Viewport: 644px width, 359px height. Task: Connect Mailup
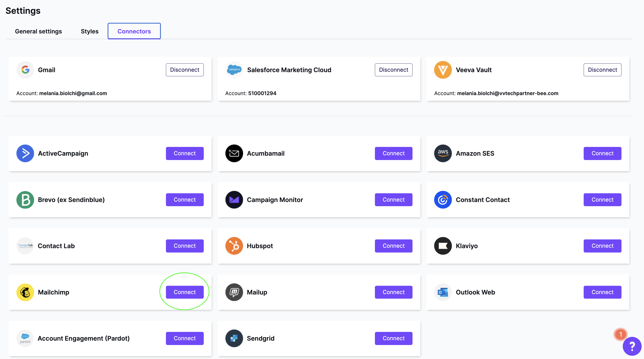[x=393, y=292]
